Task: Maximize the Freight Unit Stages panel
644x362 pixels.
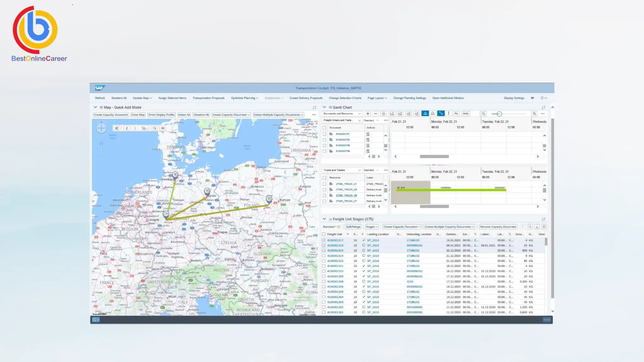Action: click(543, 219)
